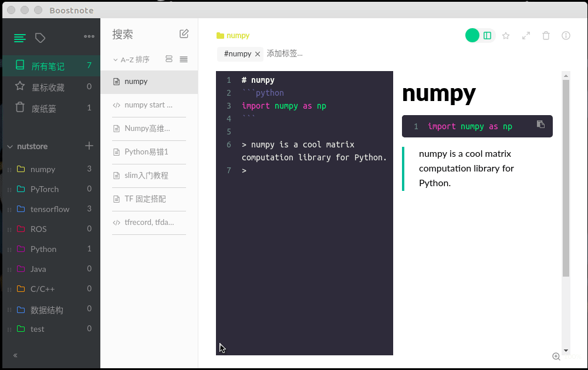Switch note list to expanded layout

pyautogui.click(x=169, y=59)
